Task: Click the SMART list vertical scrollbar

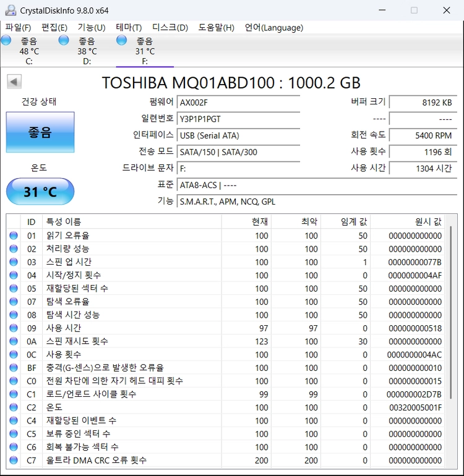Action: tap(451, 312)
